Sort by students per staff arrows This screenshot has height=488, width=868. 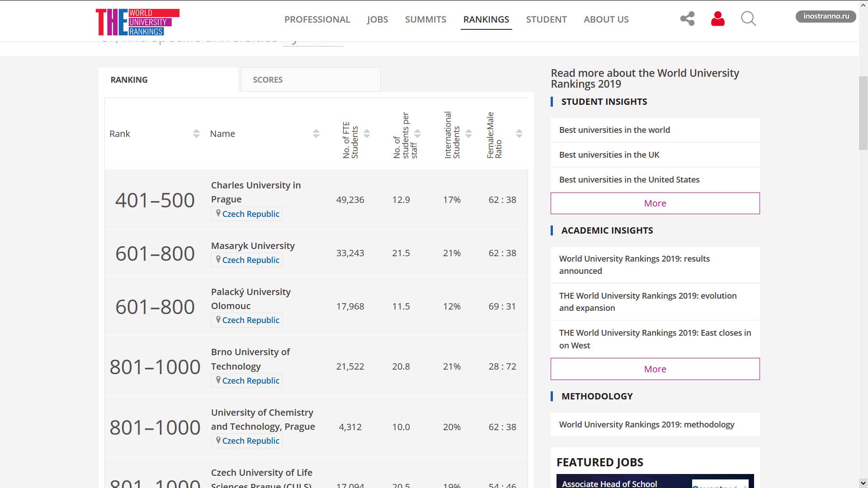click(x=418, y=134)
